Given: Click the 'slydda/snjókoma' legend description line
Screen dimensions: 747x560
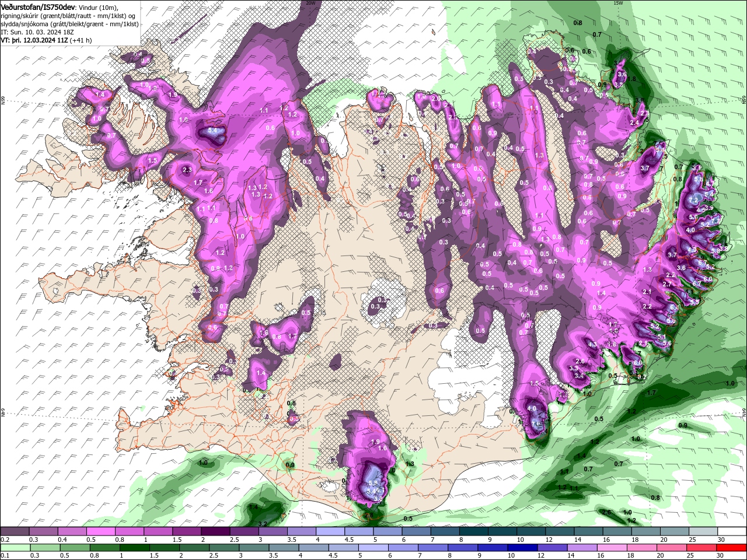Looking at the screenshot, I should coord(69,24).
